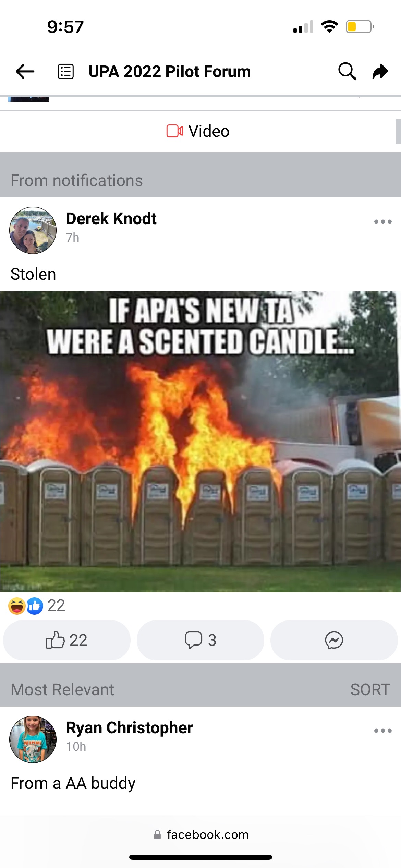Tap the facebook.com address bar
This screenshot has height=868, width=401.
[x=201, y=834]
